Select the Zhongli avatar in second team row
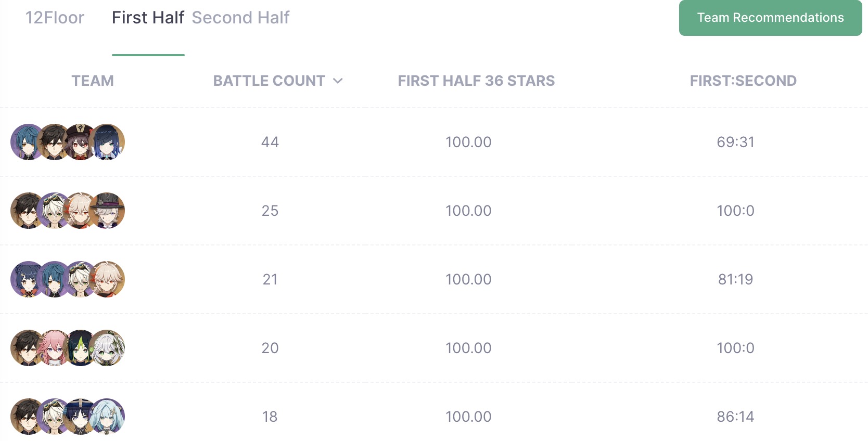 pos(29,211)
